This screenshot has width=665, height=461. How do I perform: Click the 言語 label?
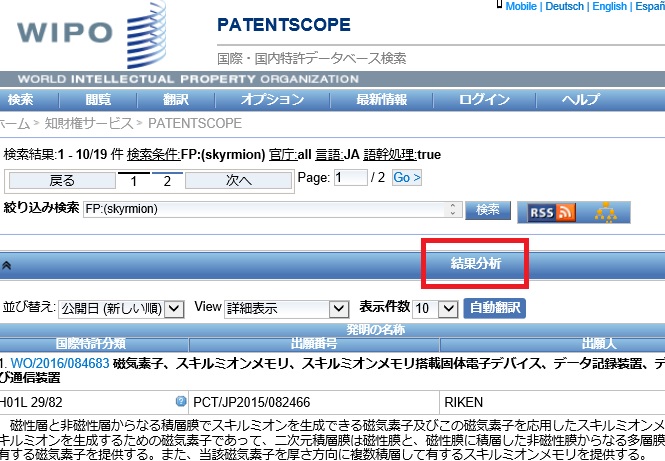click(x=329, y=154)
